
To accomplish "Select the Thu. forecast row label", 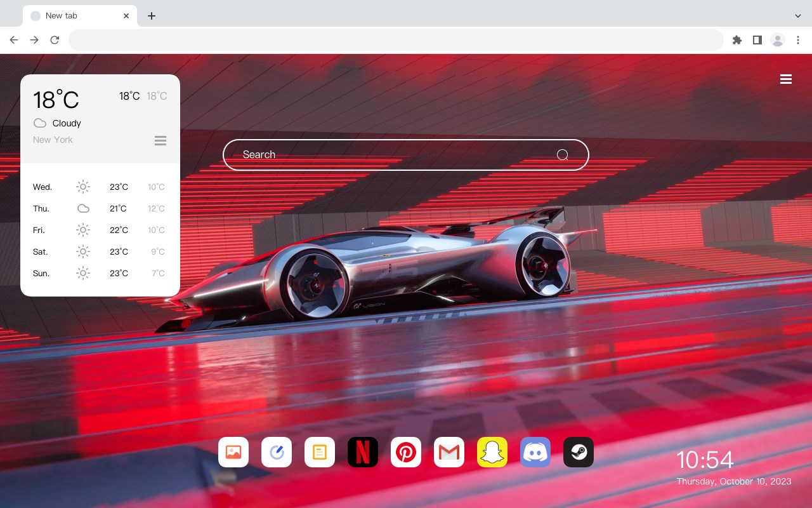I will (41, 208).
